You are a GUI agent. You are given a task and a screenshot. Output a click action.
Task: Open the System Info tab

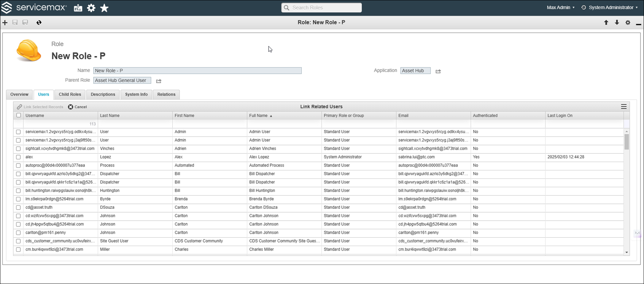[x=136, y=94]
